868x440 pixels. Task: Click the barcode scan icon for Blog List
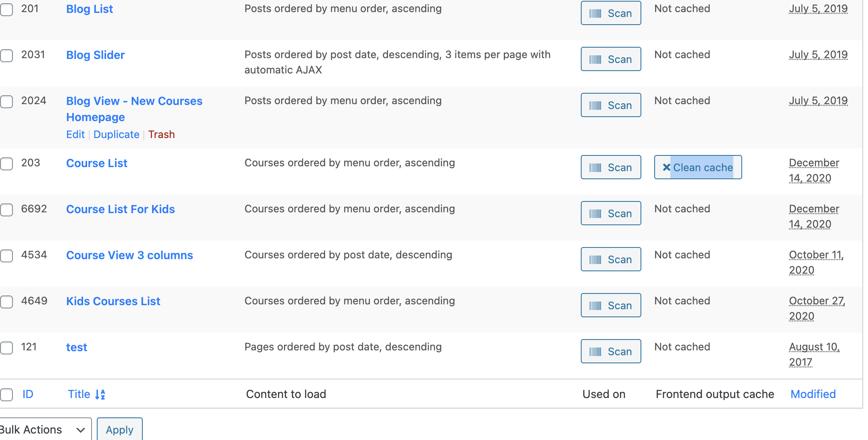[x=595, y=14]
